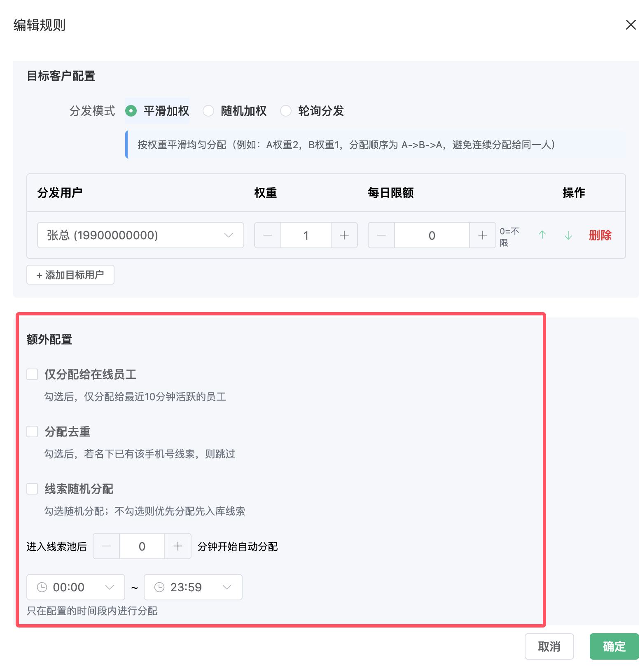640x672 pixels.
Task: Click 添加目标用户 button
Action: point(70,275)
